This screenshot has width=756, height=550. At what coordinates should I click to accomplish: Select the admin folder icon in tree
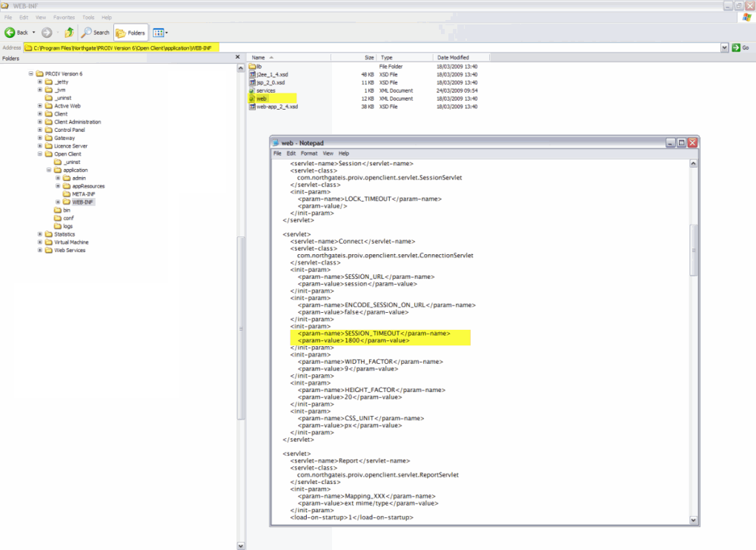[67, 179]
